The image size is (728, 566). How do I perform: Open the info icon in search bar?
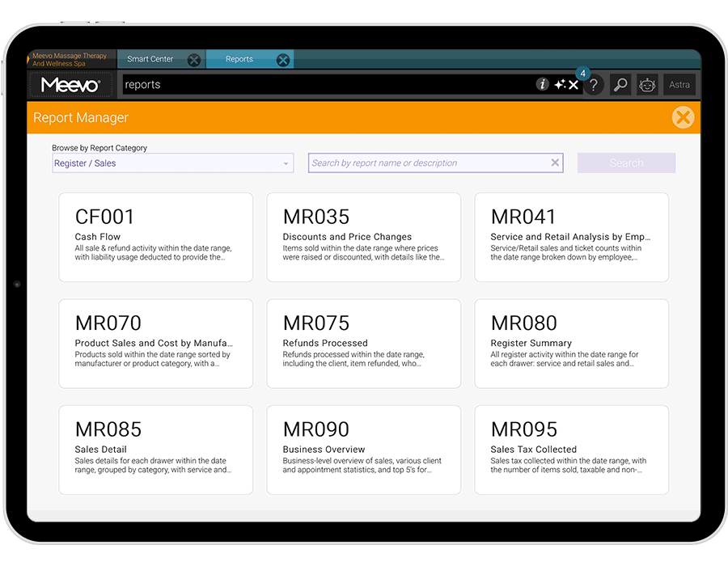542,84
